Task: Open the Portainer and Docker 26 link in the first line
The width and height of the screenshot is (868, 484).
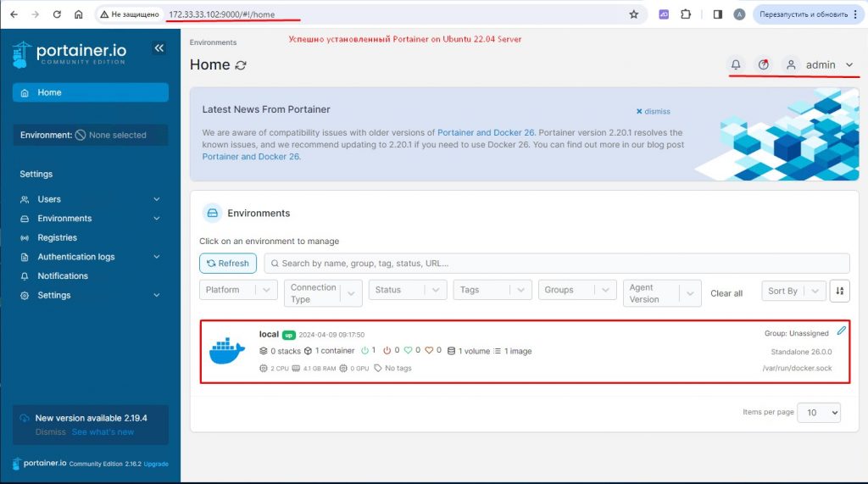Action: coord(486,132)
